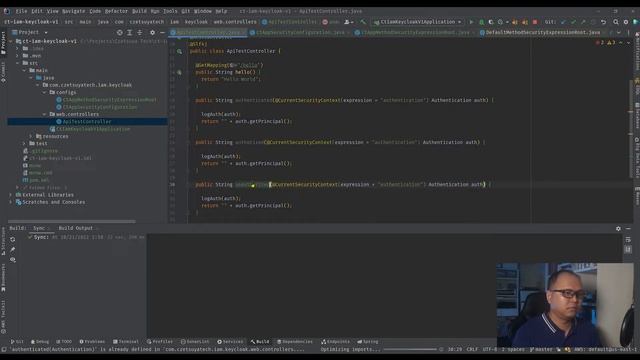
Task: Collapse the ct-iam-keycloak-v1 project root
Action: pos(11,41)
